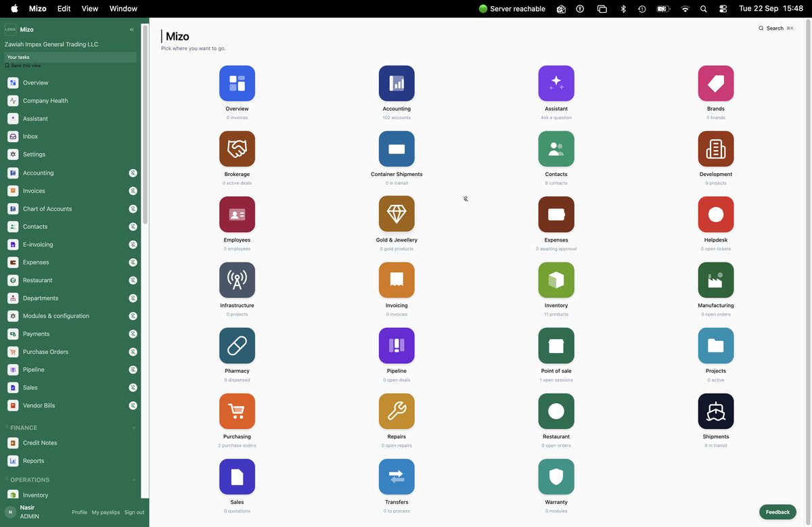Open the Search field
Screen dimensions: 812x527
point(776,28)
